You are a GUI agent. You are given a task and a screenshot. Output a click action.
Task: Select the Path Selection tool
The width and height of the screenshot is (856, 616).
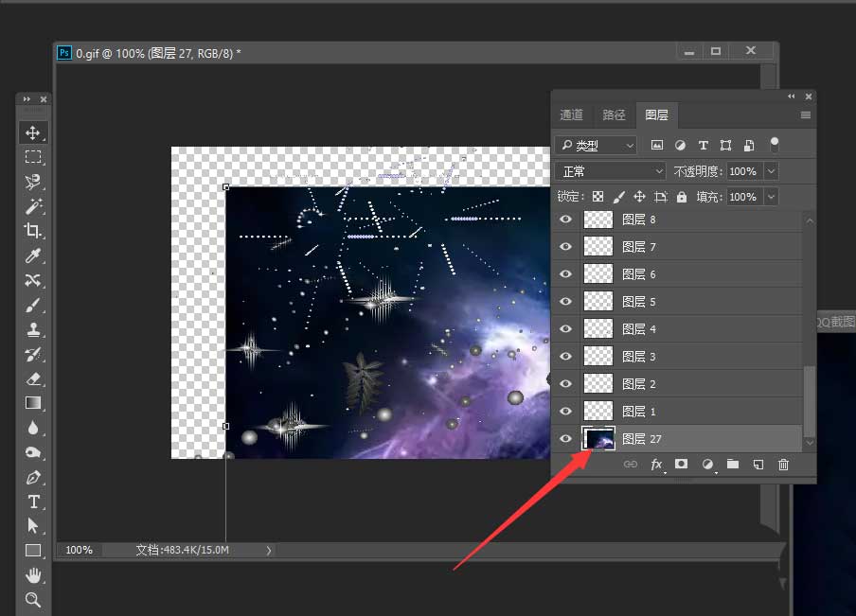point(33,526)
